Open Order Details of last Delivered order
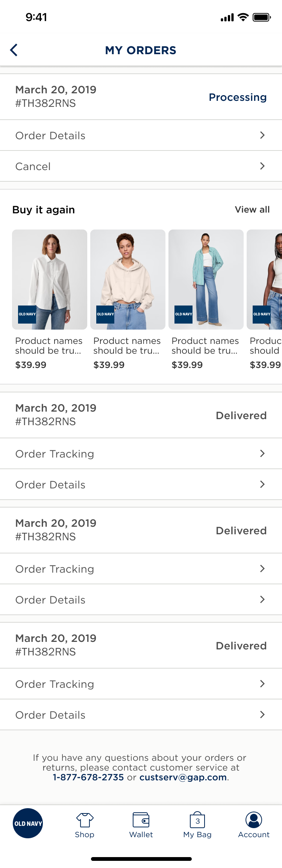Image resolution: width=282 pixels, height=868 pixels. [x=141, y=715]
